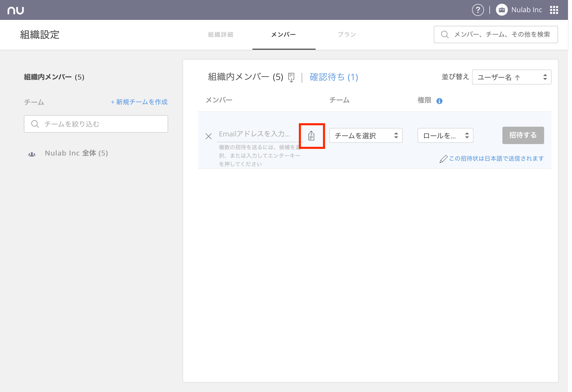Expand the チームを選択 dropdown
Screen dimensions: 572x392
coord(366,136)
